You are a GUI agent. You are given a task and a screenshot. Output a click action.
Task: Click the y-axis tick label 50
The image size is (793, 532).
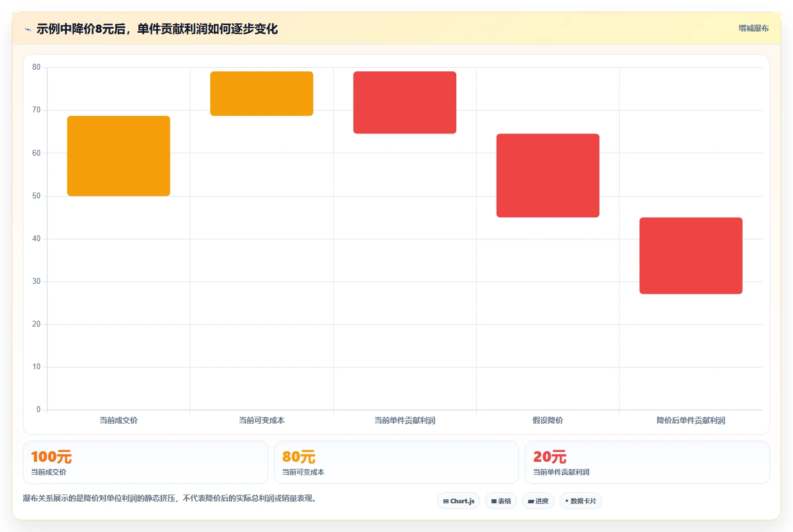coord(36,195)
